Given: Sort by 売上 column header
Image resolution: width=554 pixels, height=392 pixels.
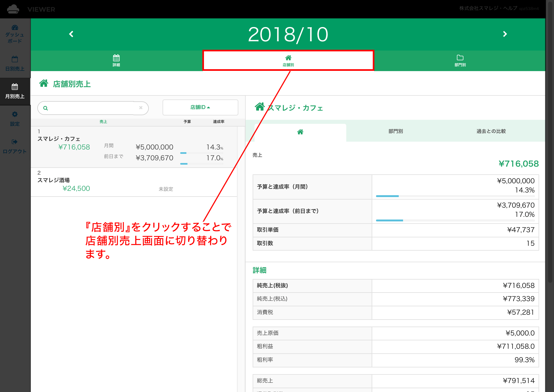Looking at the screenshot, I should coord(103,122).
